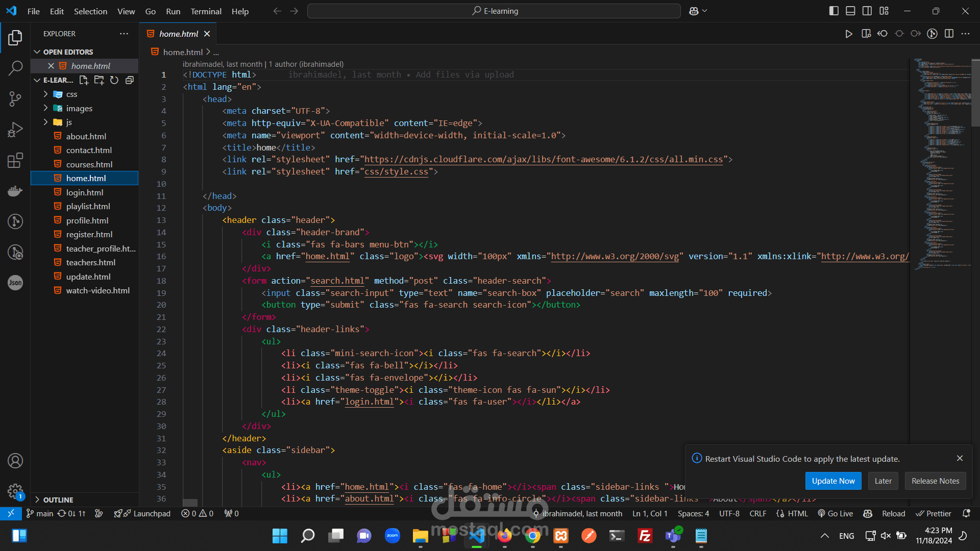Screen dimensions: 980x551
Task: Click New File icon in explorer header
Action: 84,80
